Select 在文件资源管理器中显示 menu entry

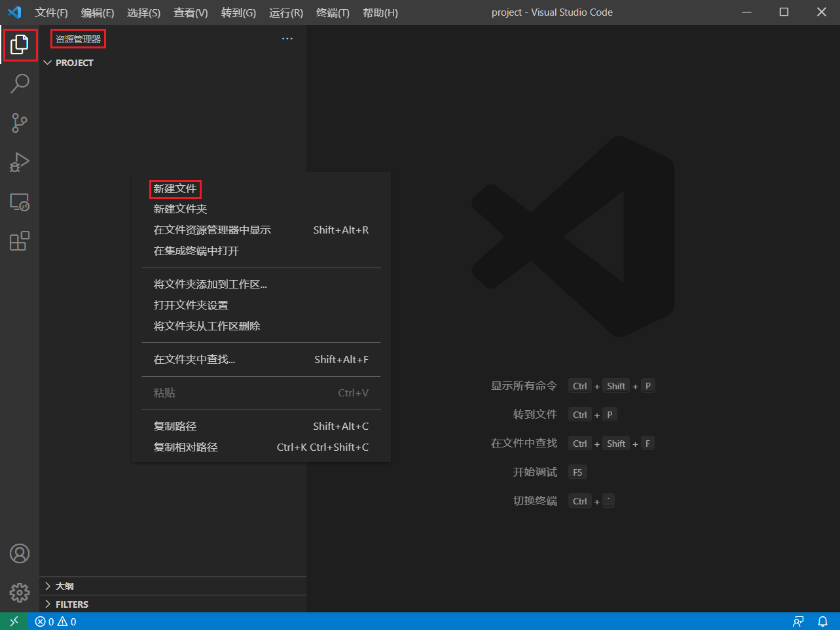(261, 230)
